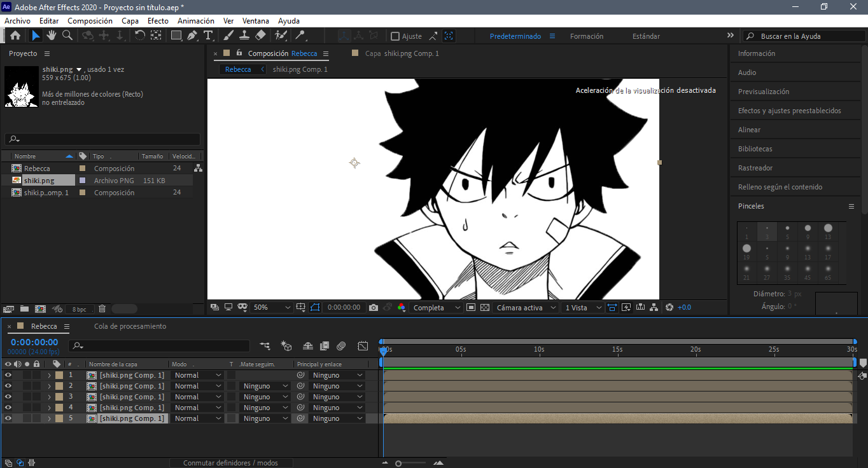
Task: Expand layer 1 properties arrow
Action: click(49, 375)
